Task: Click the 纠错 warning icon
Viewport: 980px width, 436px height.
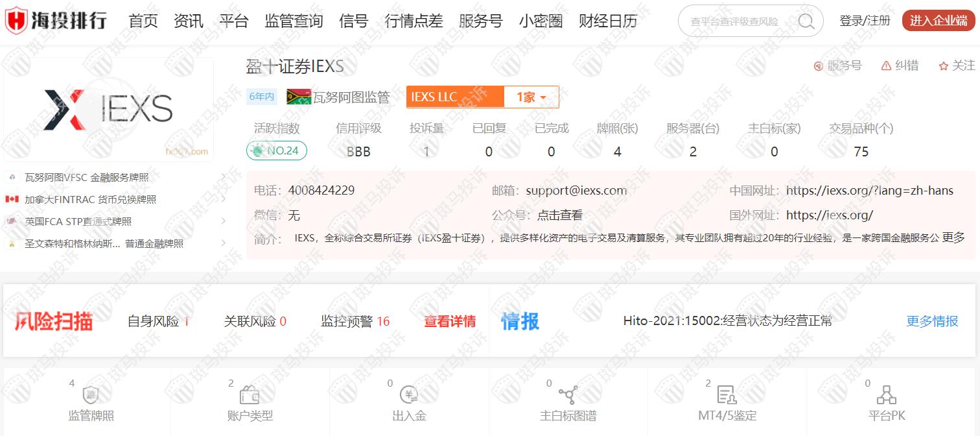Action: tap(886, 66)
